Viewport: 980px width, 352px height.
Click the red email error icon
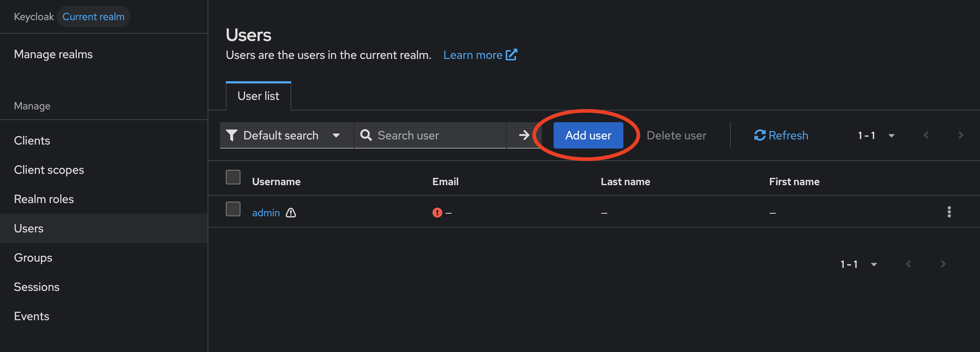point(437,213)
